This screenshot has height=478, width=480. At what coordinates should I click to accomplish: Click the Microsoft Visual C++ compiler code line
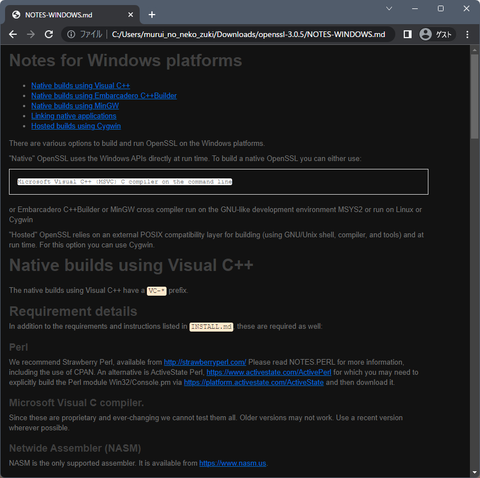point(125,182)
